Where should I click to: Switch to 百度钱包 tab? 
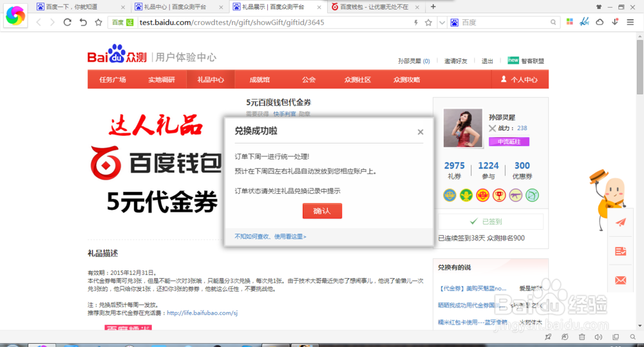click(376, 6)
